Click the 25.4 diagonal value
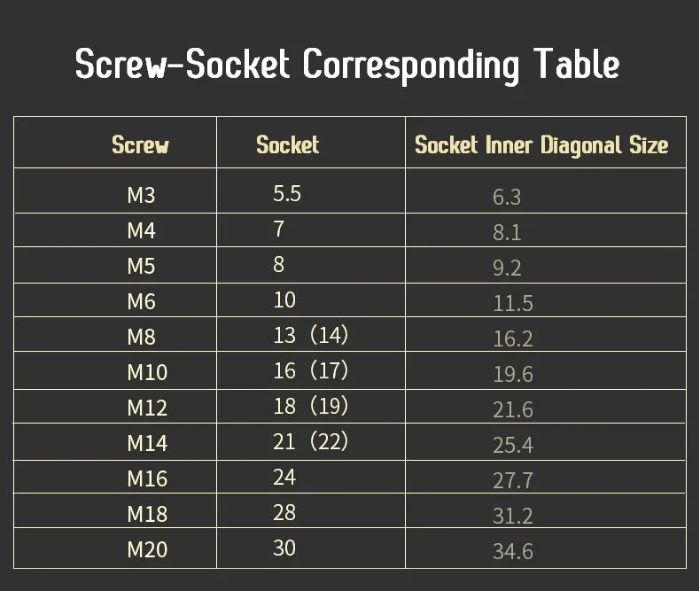This screenshot has height=591, width=700. [x=513, y=445]
